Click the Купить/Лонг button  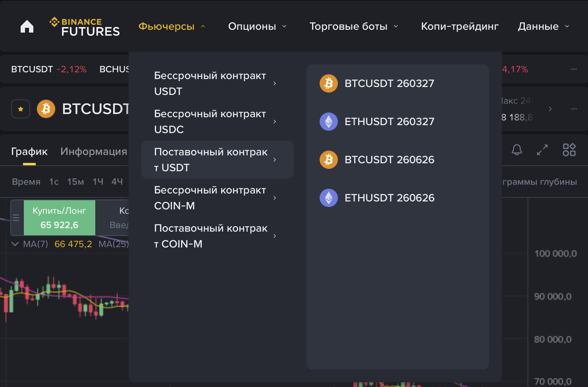(x=59, y=218)
